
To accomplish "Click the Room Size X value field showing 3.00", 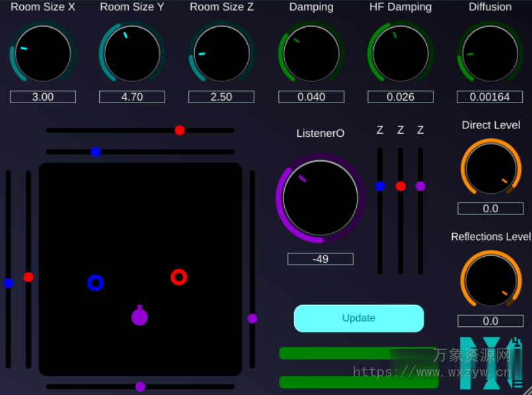I will point(42,97).
